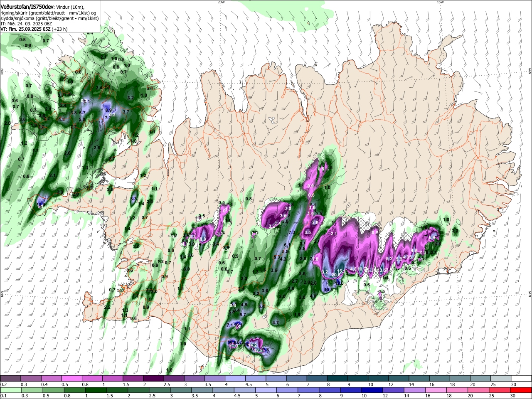Image resolution: width=532 pixels, height=399 pixels.
Task: Click the 6.9 precipitation value on the map
Action: [x=431, y=238]
